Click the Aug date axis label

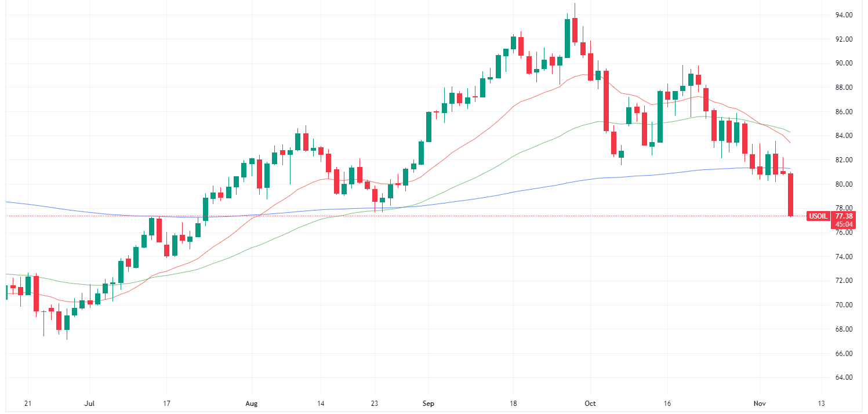coord(251,403)
